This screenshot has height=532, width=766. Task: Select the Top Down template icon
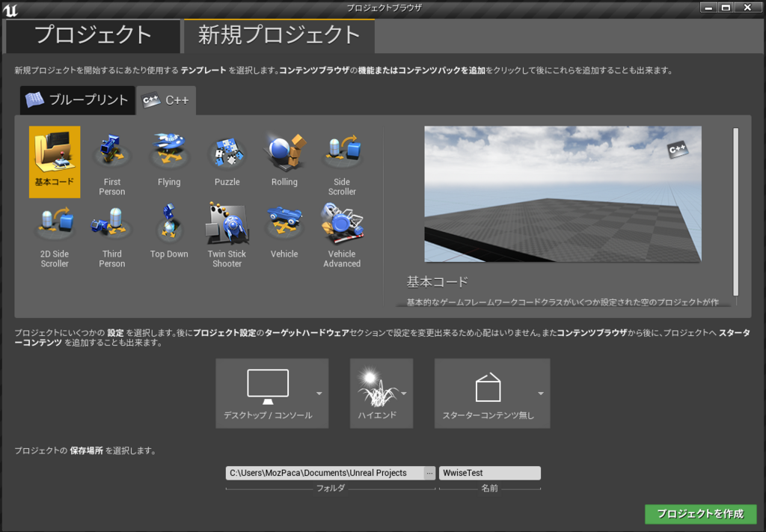169,224
